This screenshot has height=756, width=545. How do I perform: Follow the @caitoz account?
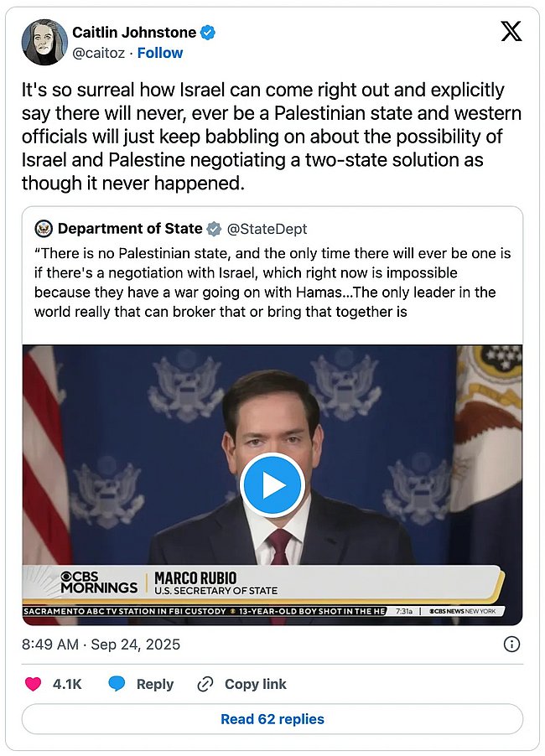[160, 53]
